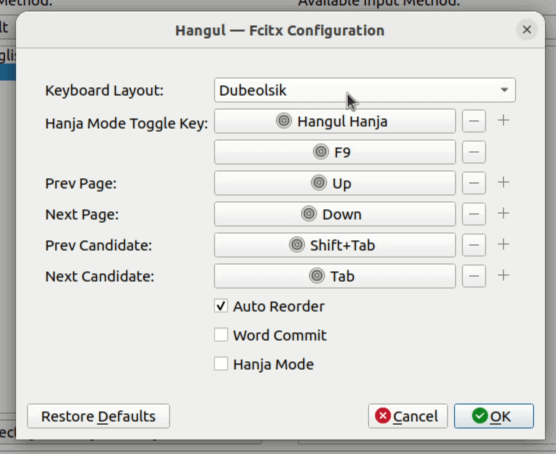Add another Hanja Mode Toggle Key with plus icon
This screenshot has height=454, width=556.
(504, 121)
